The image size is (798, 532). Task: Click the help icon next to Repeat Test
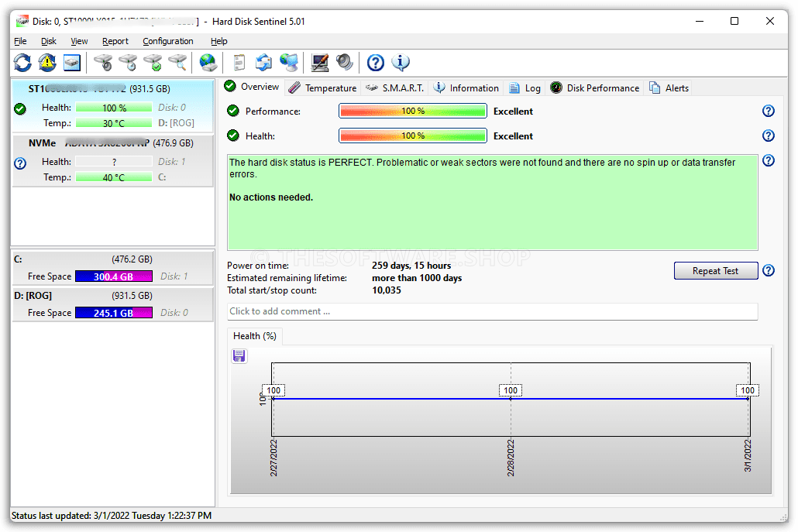click(x=769, y=270)
